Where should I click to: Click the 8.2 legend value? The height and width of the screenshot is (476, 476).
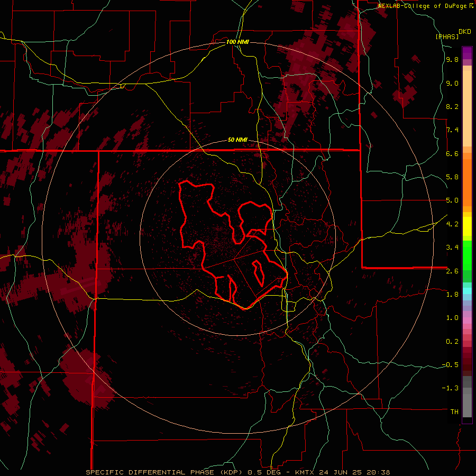click(452, 106)
